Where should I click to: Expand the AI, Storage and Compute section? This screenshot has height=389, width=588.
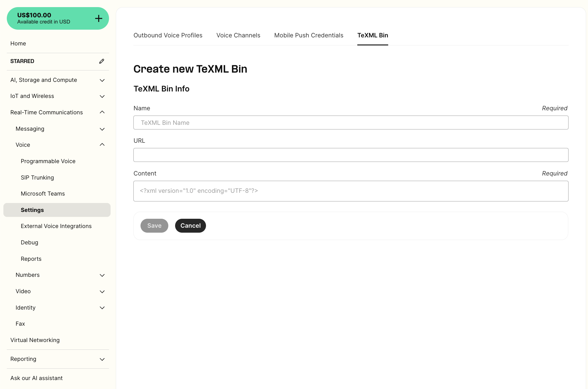tap(102, 80)
